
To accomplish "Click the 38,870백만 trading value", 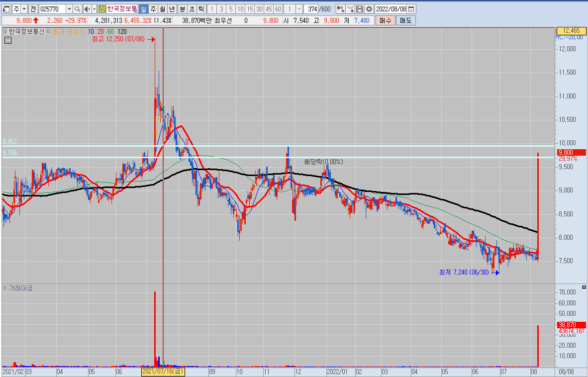I will (197, 20).
